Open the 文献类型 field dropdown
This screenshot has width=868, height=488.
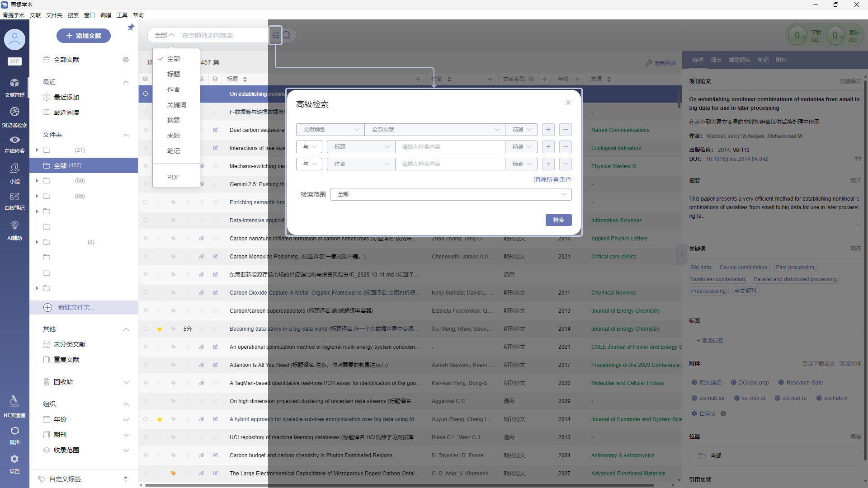[330, 130]
